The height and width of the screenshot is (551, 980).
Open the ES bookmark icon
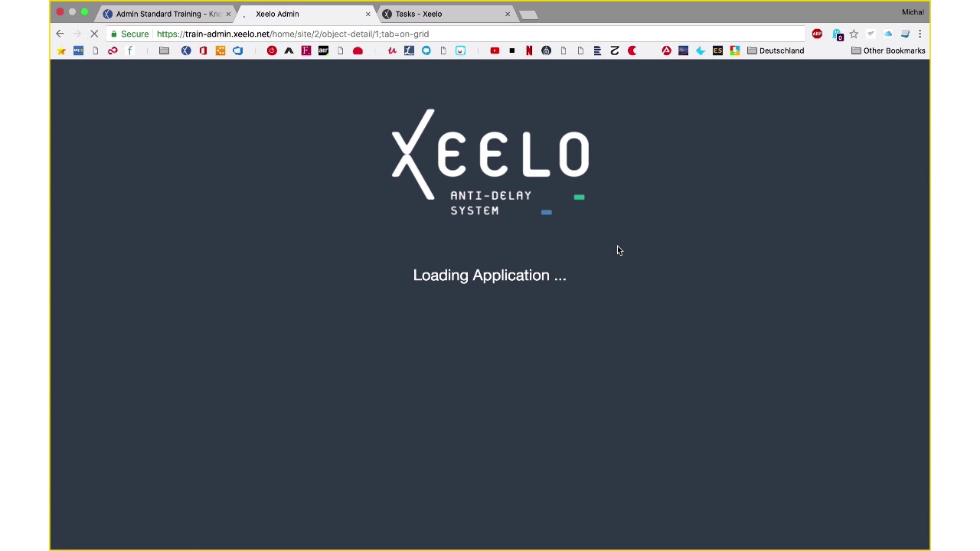[717, 51]
